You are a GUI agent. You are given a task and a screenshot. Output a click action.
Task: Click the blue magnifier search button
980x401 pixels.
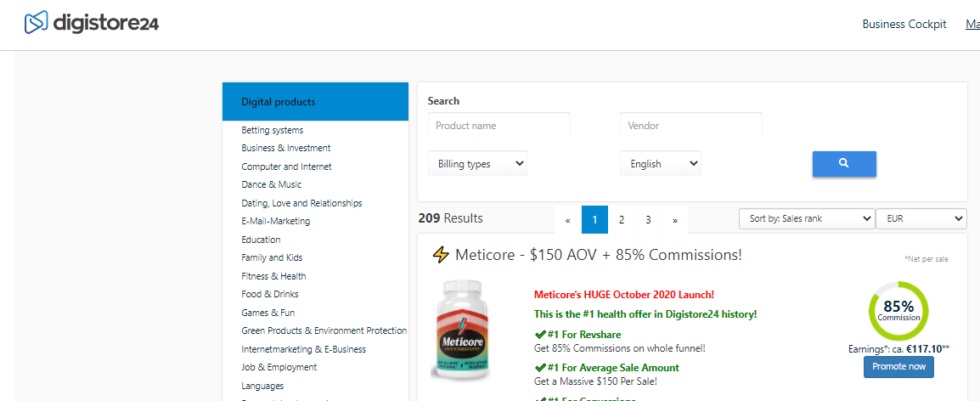[844, 163]
